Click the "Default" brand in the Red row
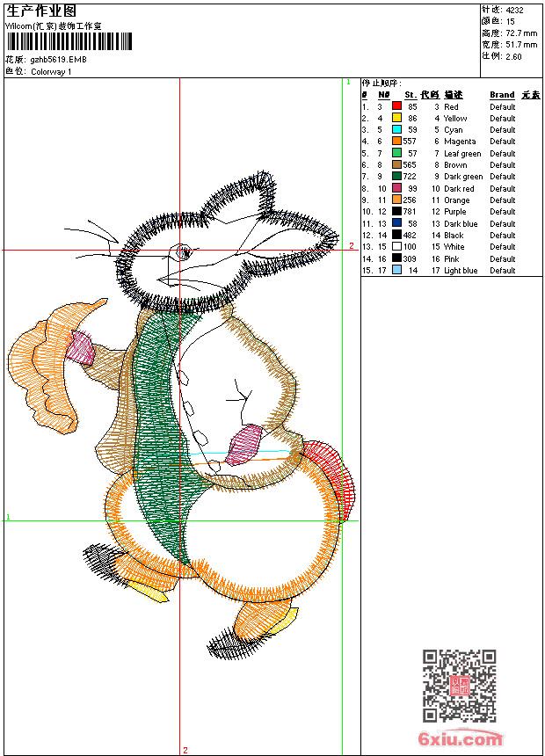This screenshot has height=756, width=545. click(x=503, y=106)
